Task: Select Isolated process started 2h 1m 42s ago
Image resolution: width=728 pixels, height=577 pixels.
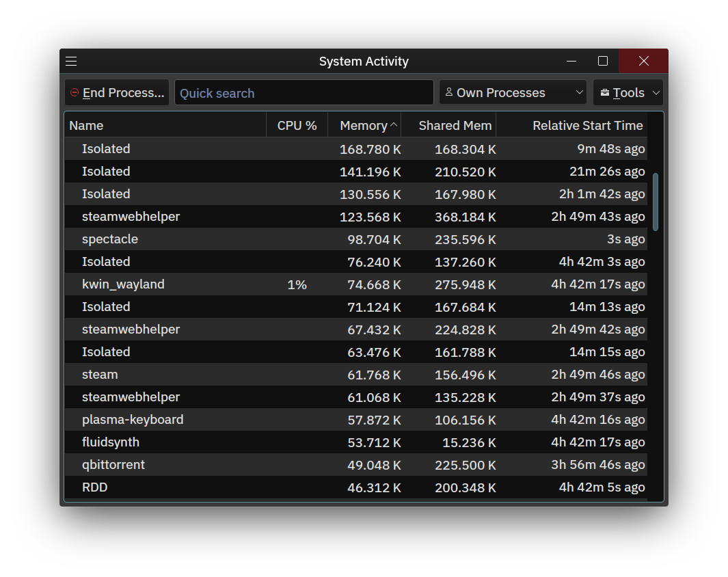Action: [x=356, y=194]
